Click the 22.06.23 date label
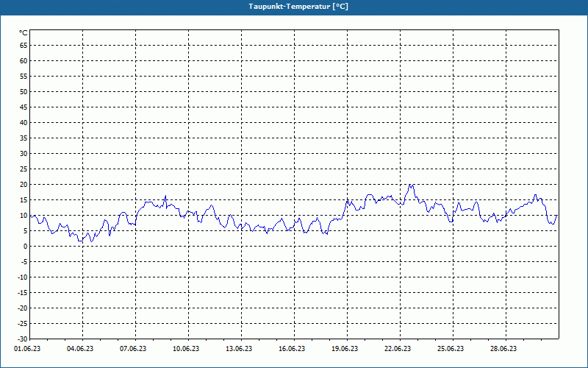Viewport: 588px width, 368px height. pyautogui.click(x=398, y=349)
